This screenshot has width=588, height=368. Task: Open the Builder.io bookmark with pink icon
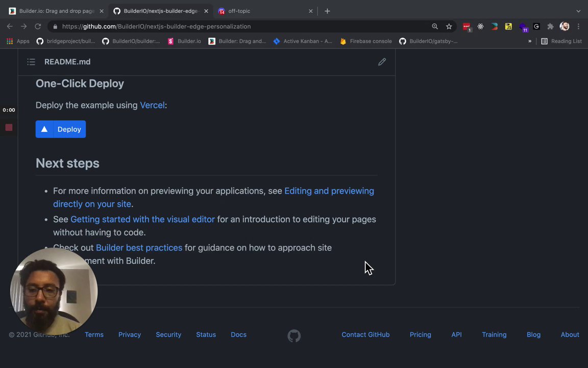point(184,41)
